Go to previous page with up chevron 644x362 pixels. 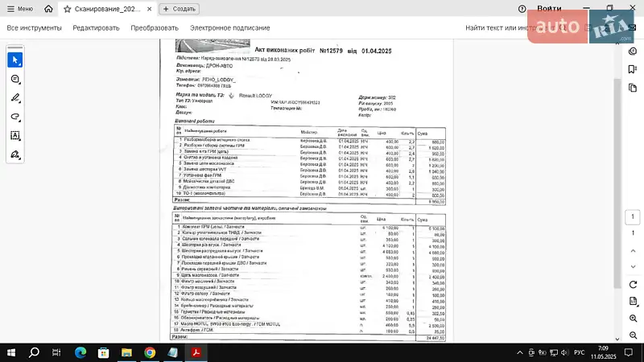(633, 251)
